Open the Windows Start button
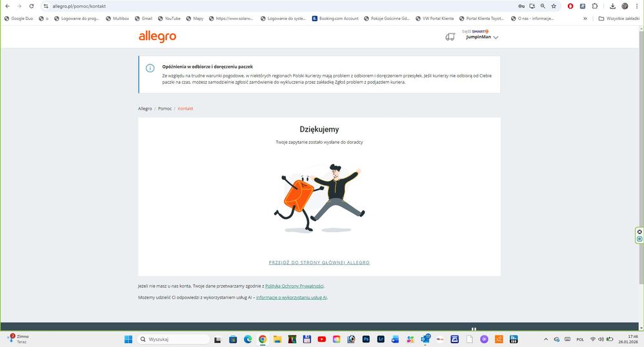Viewport: 644px width, 347px height. (x=128, y=339)
